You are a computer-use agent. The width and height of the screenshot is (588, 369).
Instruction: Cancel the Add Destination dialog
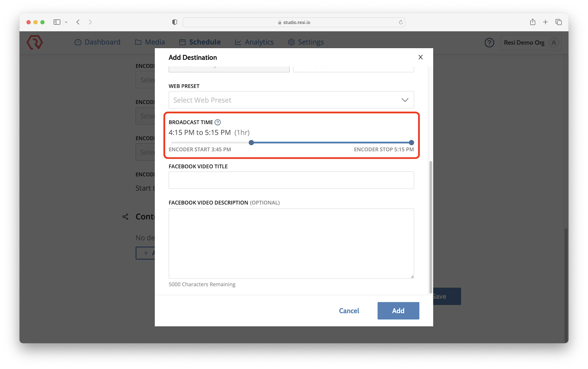[x=349, y=311]
